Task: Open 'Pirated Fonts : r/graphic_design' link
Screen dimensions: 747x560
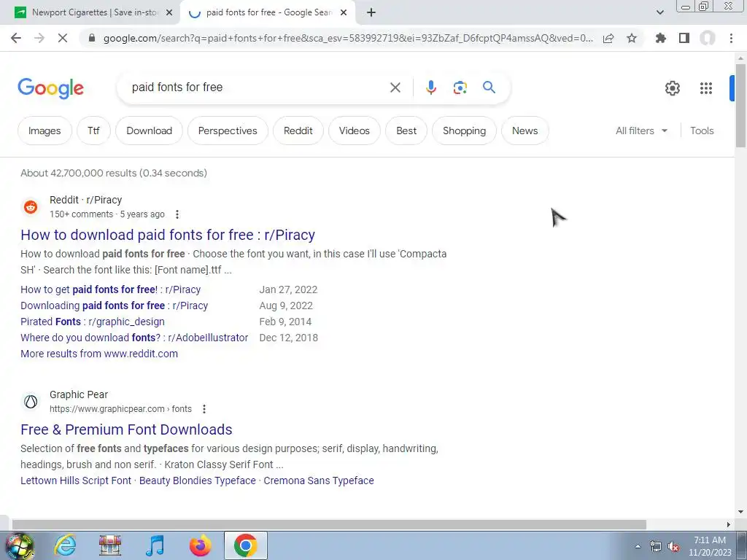Action: click(93, 322)
